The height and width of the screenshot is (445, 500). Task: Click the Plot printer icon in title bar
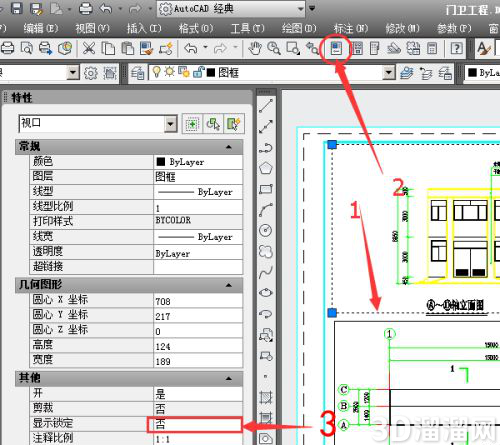coord(85,8)
